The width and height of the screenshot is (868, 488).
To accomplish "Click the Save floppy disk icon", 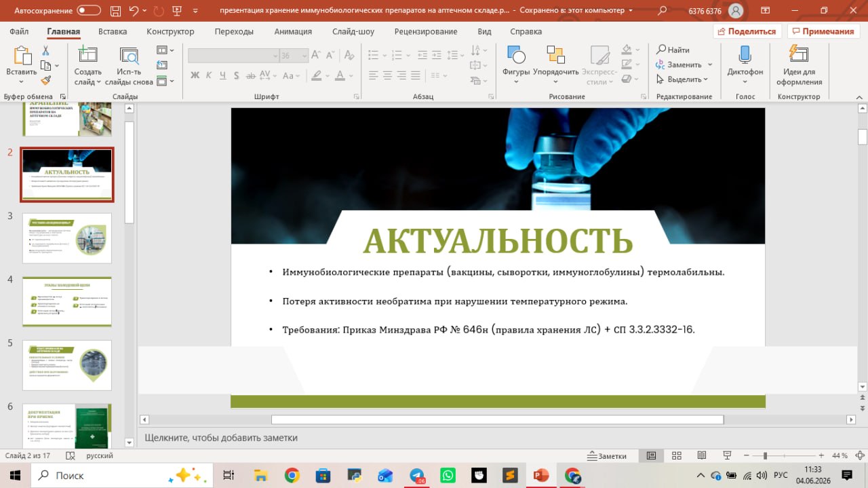I will tap(115, 10).
